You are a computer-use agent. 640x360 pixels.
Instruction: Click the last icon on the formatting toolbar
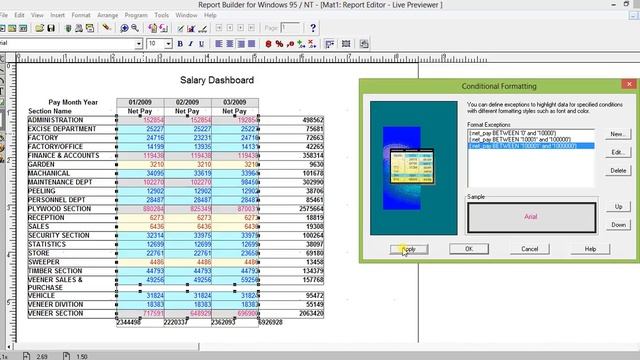point(364,44)
